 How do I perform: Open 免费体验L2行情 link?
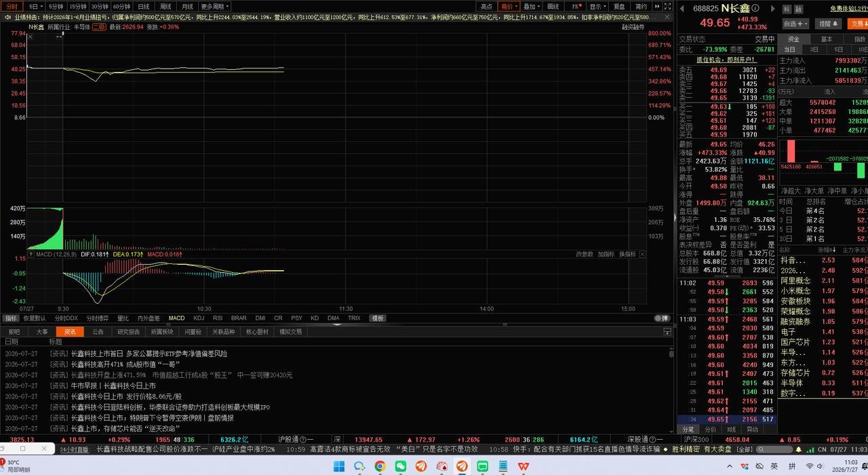pyautogui.click(x=849, y=8)
